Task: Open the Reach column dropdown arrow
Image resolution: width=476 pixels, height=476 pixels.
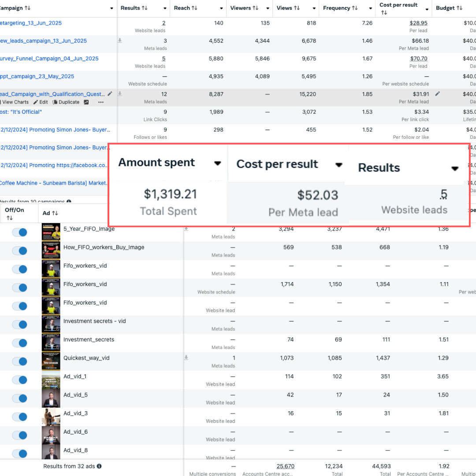Action: 221,8
